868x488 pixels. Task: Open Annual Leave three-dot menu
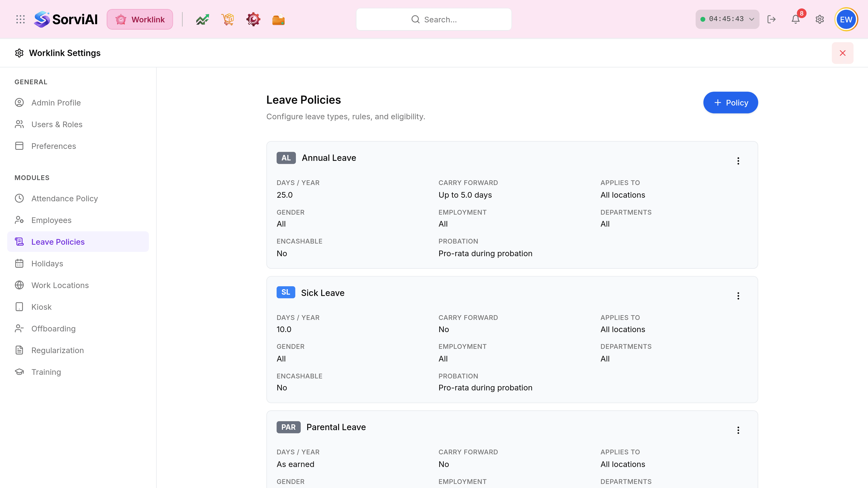pos(738,161)
